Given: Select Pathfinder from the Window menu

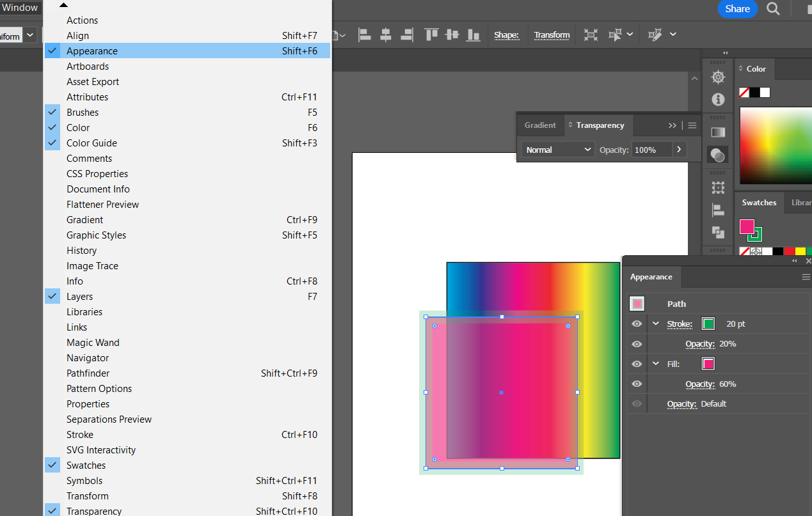Looking at the screenshot, I should tap(88, 373).
